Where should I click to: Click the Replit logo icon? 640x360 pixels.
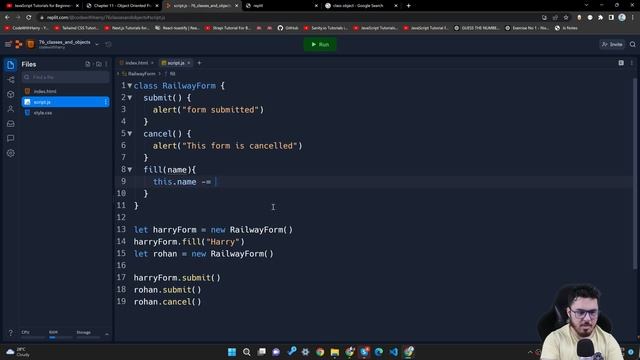[19, 44]
